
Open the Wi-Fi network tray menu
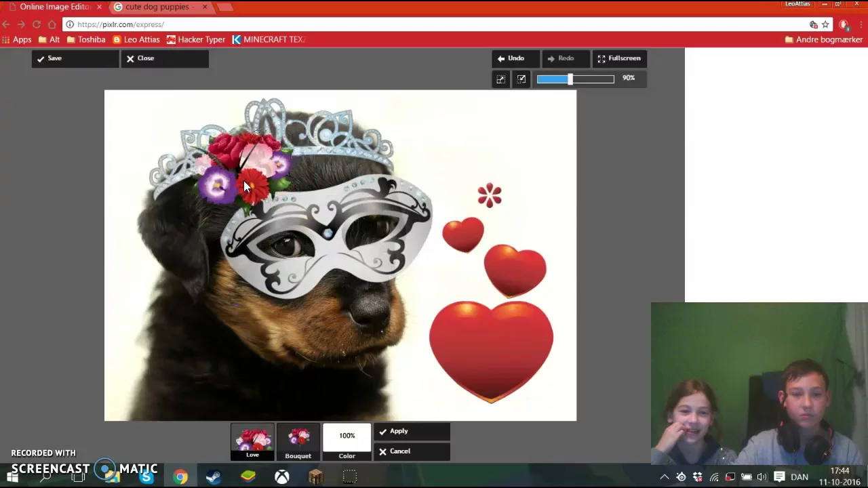(x=714, y=477)
